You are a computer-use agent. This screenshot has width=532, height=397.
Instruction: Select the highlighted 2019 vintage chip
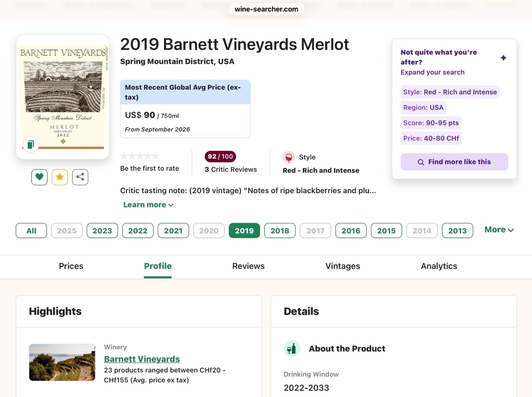coord(244,230)
